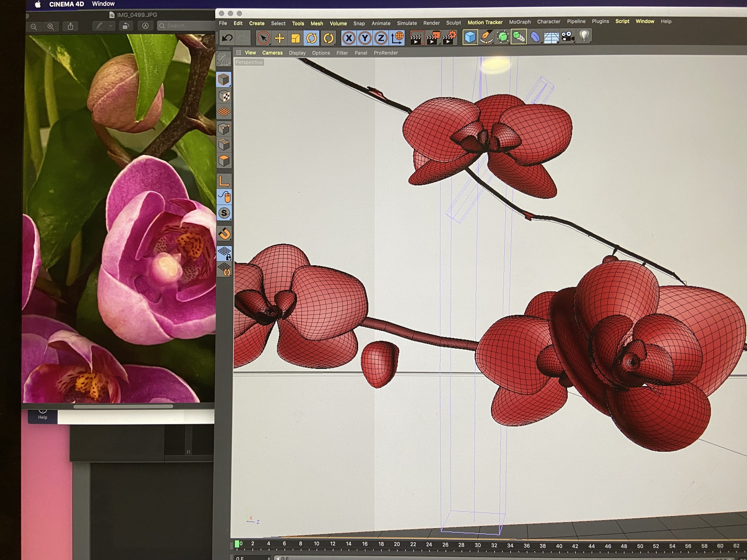Click the Planar Workplane icon
The width and height of the screenshot is (747, 560).
pos(225,270)
